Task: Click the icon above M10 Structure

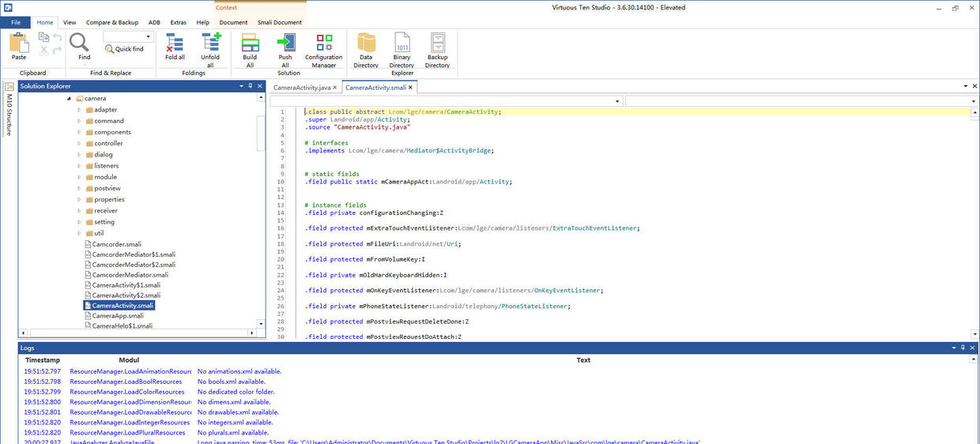Action: click(9, 87)
